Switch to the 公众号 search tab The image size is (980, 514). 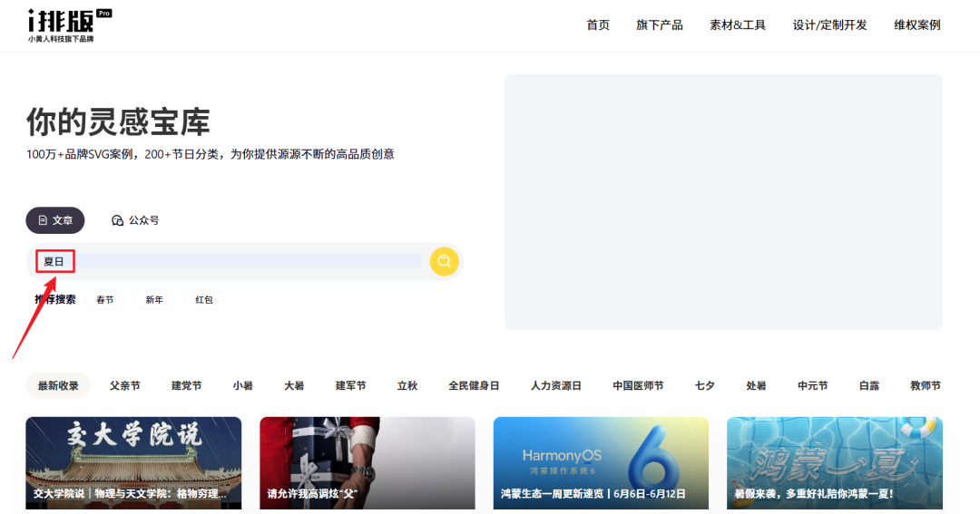pyautogui.click(x=135, y=220)
